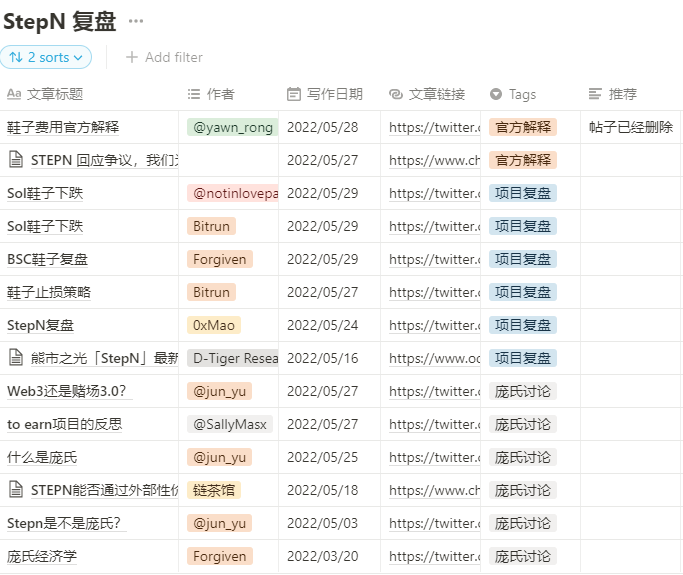Open the Tags column header
Image resolution: width=683 pixels, height=575 pixels.
[513, 94]
